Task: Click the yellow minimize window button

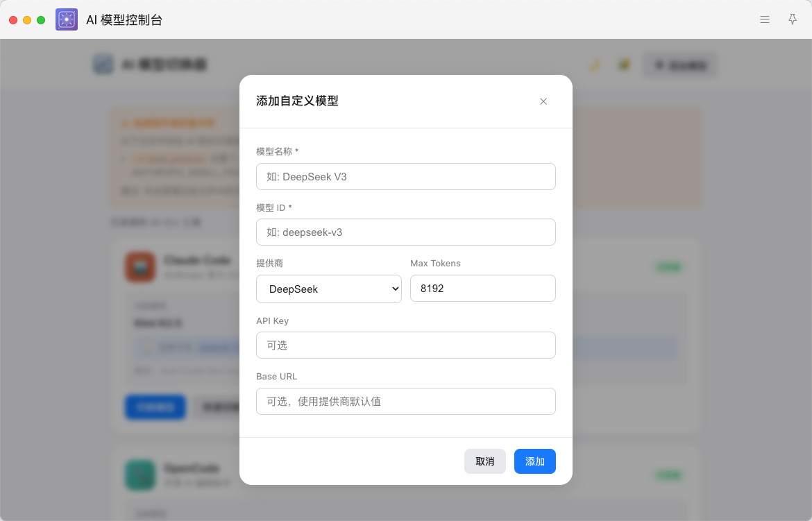Action: pyautogui.click(x=27, y=20)
